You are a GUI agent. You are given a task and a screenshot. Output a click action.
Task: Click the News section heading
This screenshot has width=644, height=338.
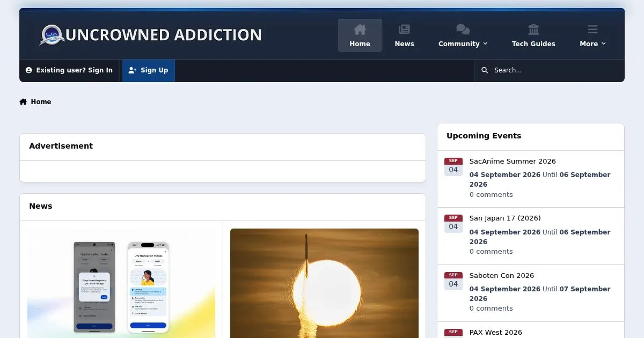(x=41, y=207)
